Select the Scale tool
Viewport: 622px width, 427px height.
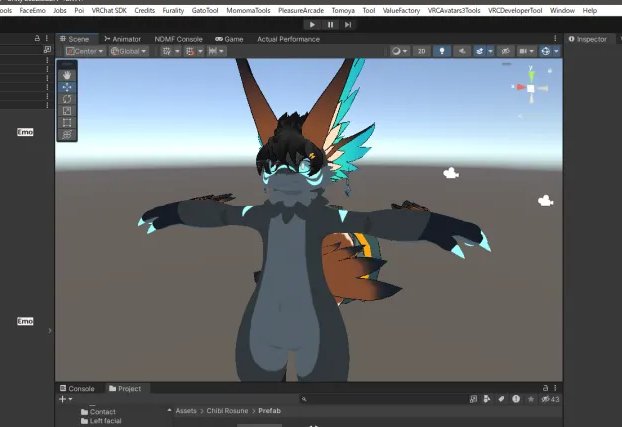coord(67,111)
